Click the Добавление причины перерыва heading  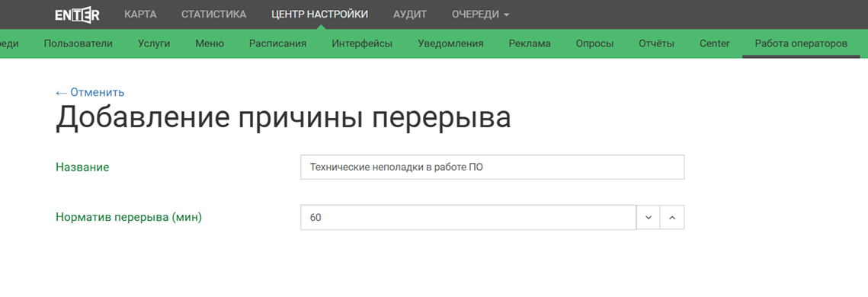[283, 118]
